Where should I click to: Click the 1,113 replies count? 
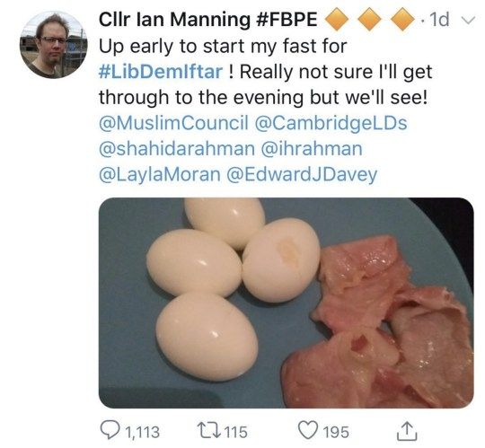click(x=143, y=432)
